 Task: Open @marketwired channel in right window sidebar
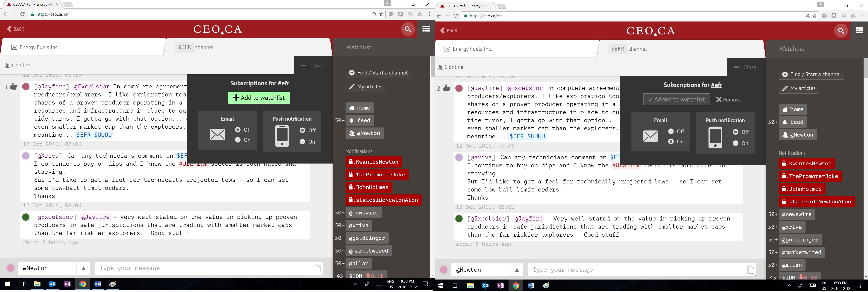point(802,252)
